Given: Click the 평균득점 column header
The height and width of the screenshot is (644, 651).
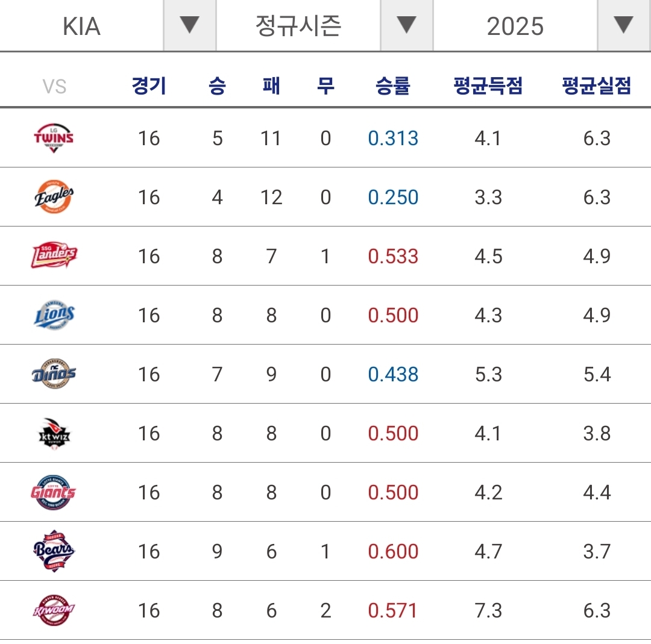Looking at the screenshot, I should (x=488, y=86).
